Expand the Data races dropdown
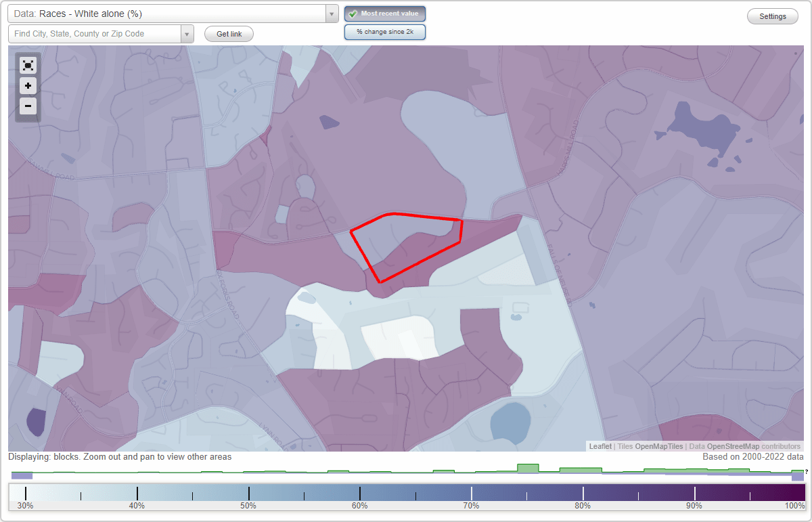812x522 pixels. click(x=330, y=13)
